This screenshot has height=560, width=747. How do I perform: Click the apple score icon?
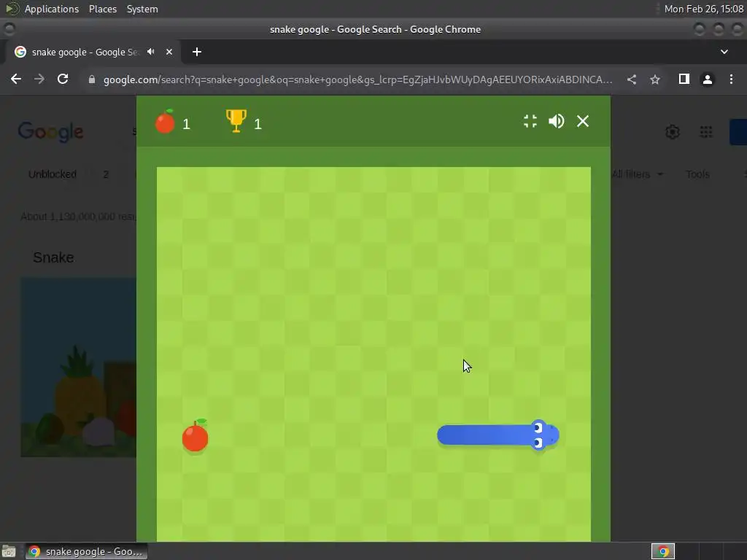165,122
